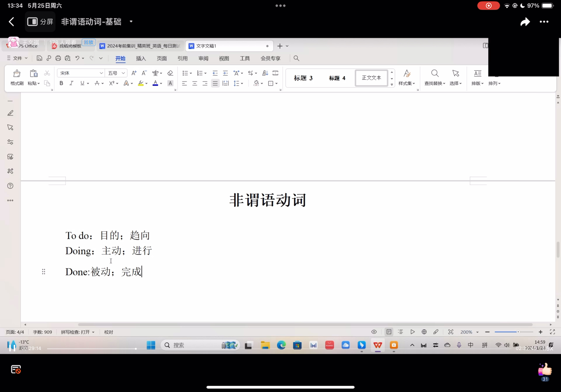Click the web layout globe icon
Screen dimensions: 561x392
[424, 332]
